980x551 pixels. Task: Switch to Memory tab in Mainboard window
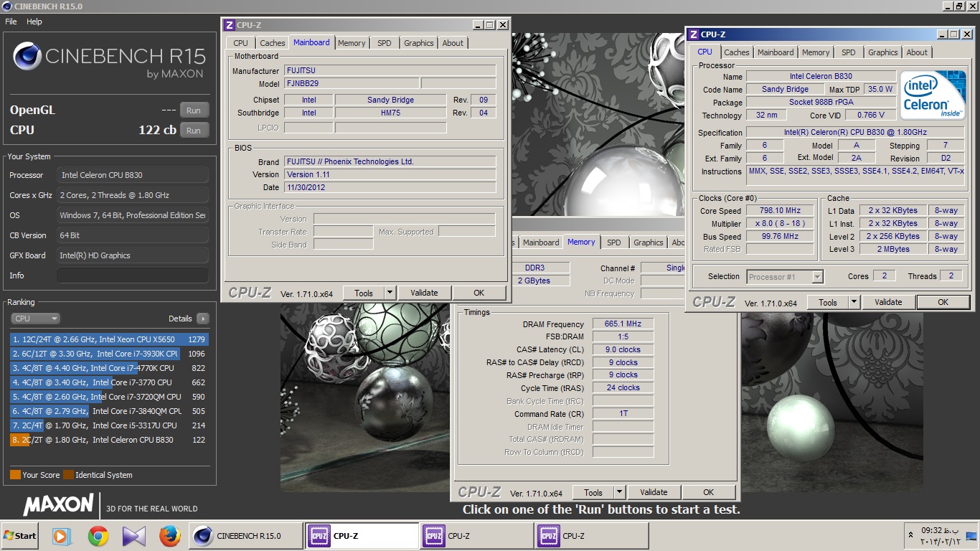click(352, 43)
